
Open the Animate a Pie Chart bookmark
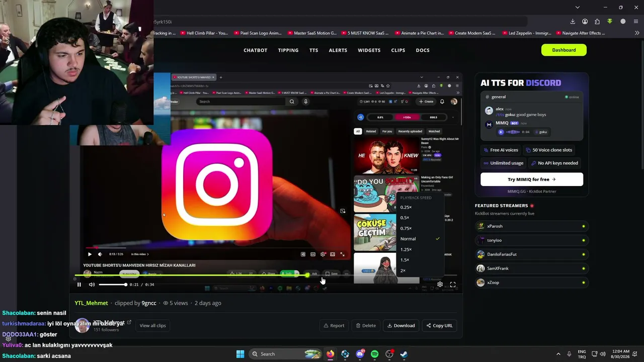tap(419, 33)
